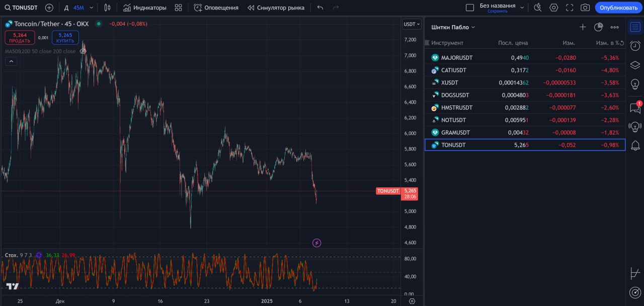Screen dimensions: 644x306
Task: Open the watchlist advanced view pie icon
Action: click(598, 27)
